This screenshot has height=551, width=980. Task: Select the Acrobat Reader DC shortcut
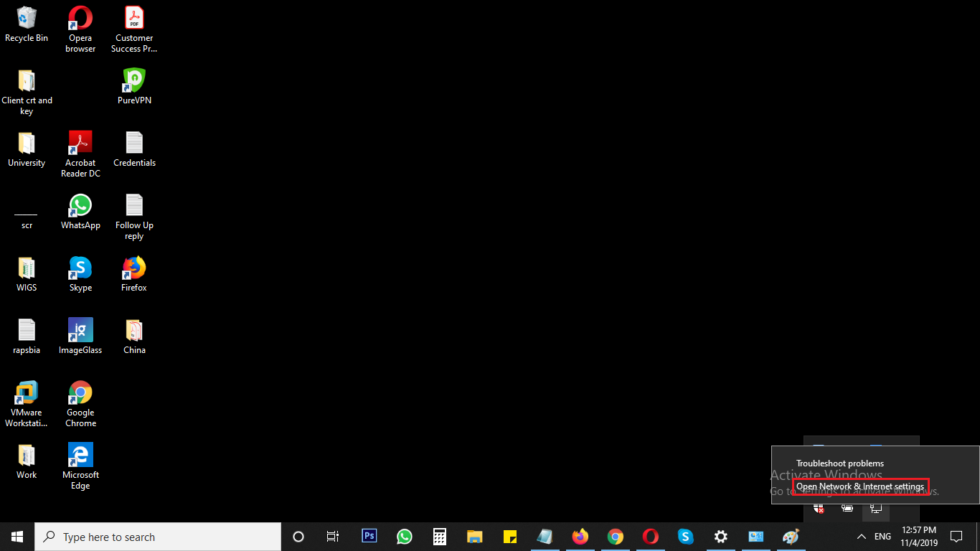click(80, 154)
